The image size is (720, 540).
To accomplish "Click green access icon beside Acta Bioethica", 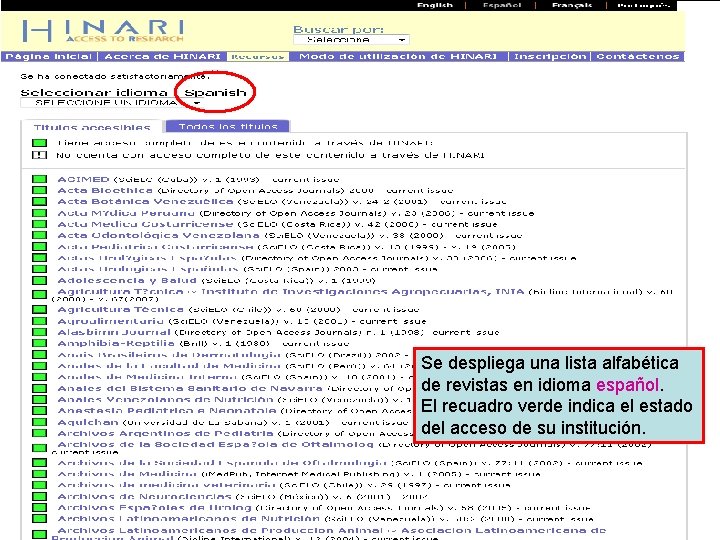I will (x=39, y=190).
